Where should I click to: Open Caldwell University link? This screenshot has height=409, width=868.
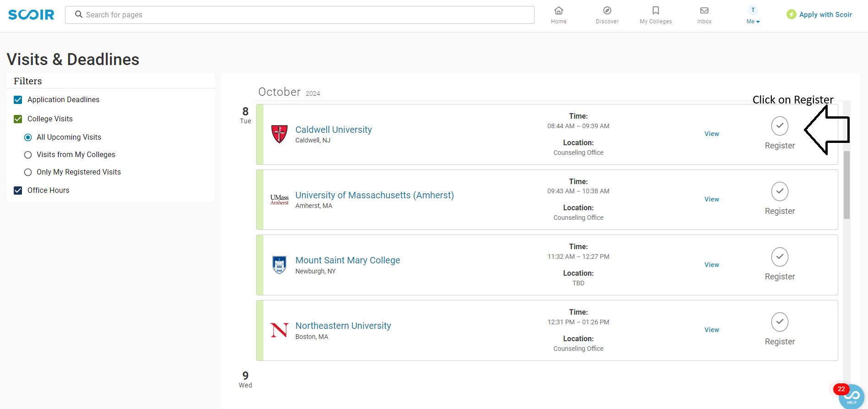333,130
